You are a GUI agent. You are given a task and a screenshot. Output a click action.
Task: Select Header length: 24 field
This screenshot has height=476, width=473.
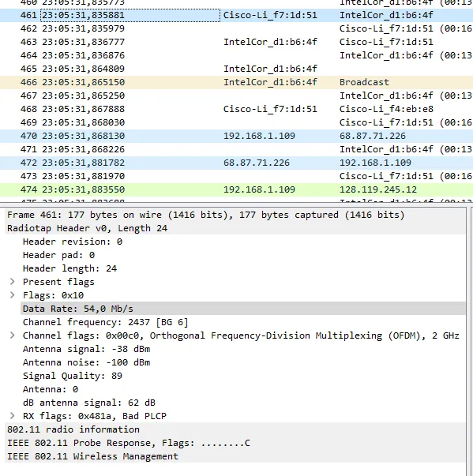point(243,268)
